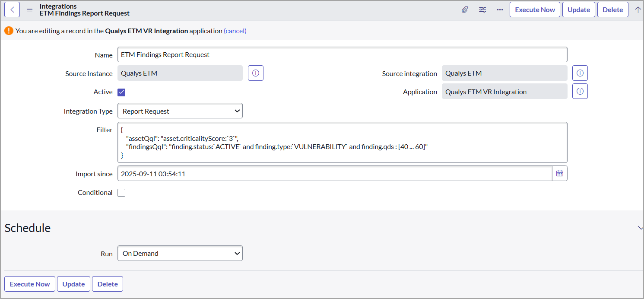Viewport: 644px width, 299px height.
Task: Click the cancel link in the notice
Action: pos(235,31)
